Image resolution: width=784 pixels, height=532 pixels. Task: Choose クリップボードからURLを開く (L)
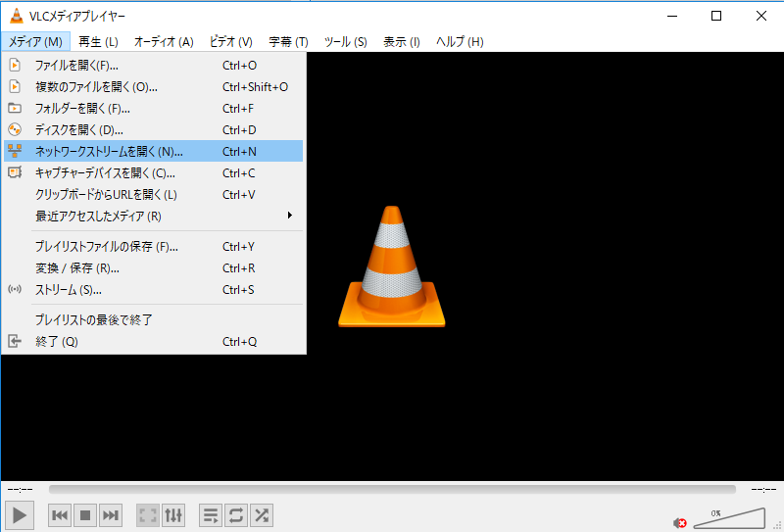(153, 194)
